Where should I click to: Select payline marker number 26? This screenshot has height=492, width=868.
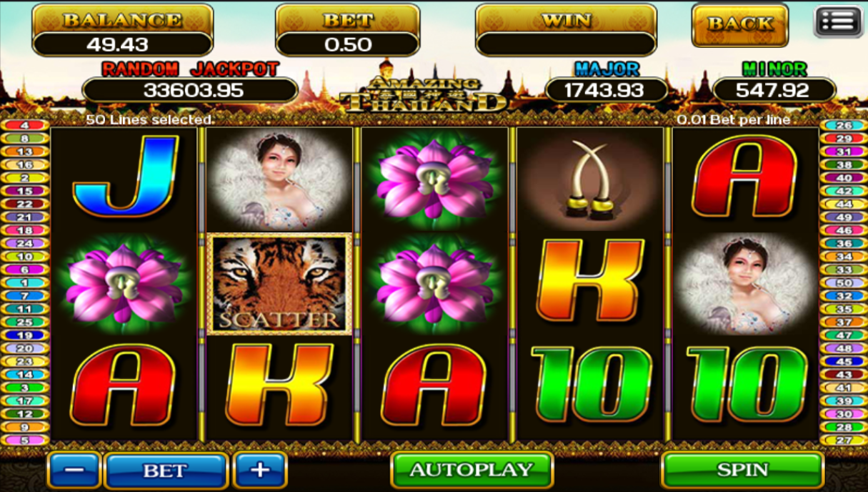coord(844,125)
